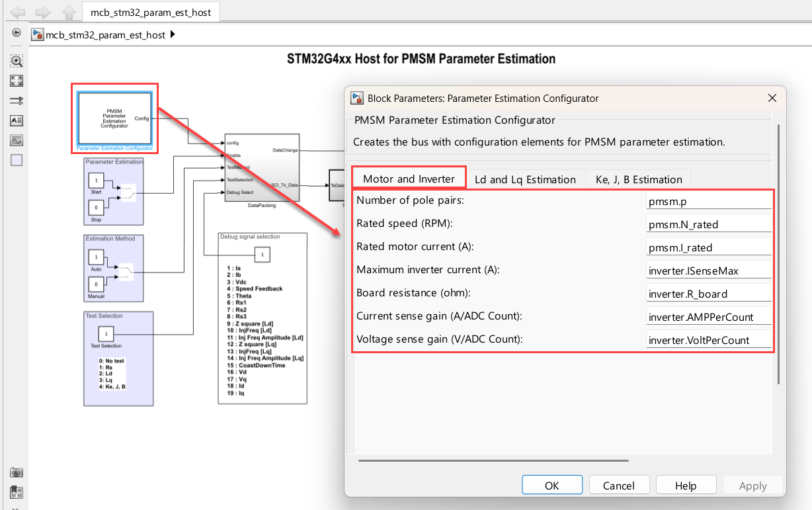This screenshot has width=812, height=510.
Task: Click the dialog's vertical scrollbar
Action: click(x=780, y=251)
